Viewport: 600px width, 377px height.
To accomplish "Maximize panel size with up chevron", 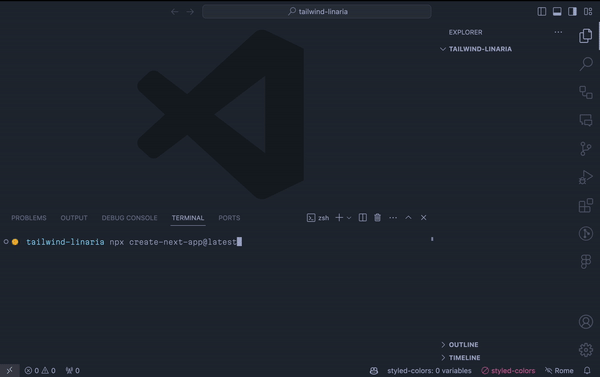I will coord(408,217).
